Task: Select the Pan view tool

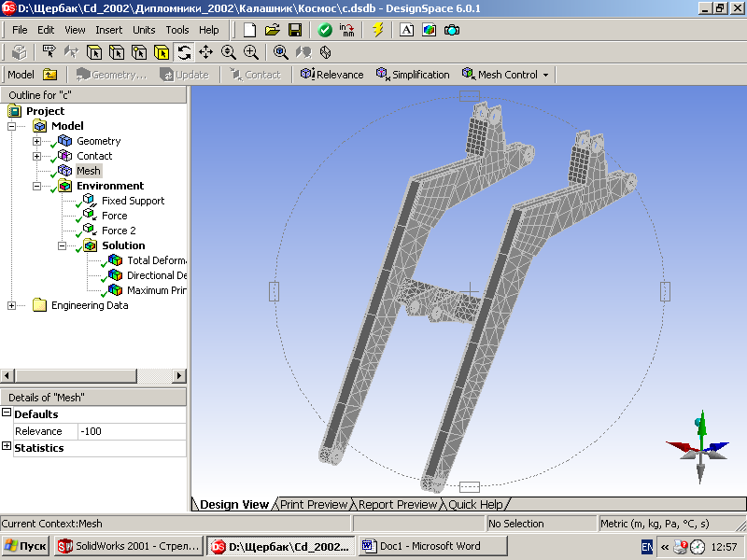Action: 206,52
